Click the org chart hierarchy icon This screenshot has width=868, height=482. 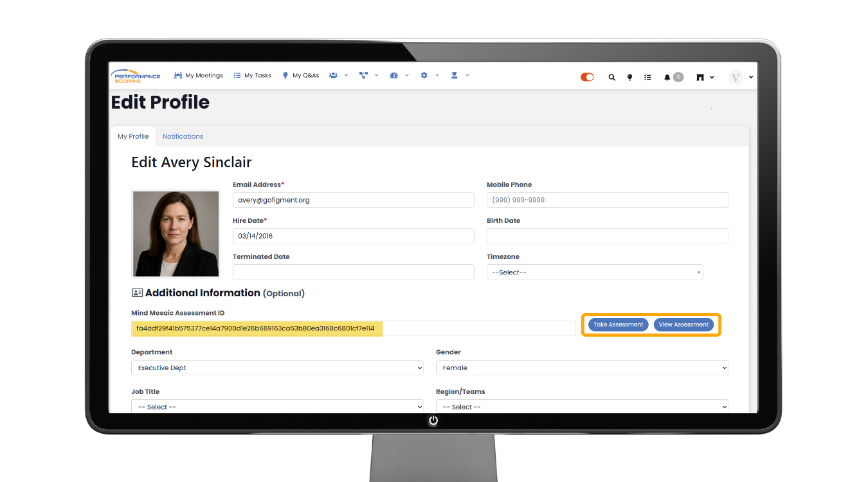pos(363,75)
